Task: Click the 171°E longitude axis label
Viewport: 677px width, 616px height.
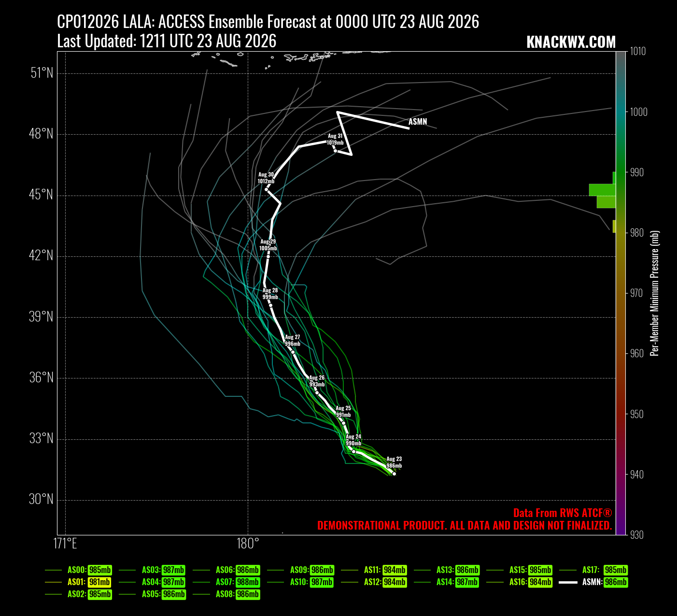Action: point(65,544)
